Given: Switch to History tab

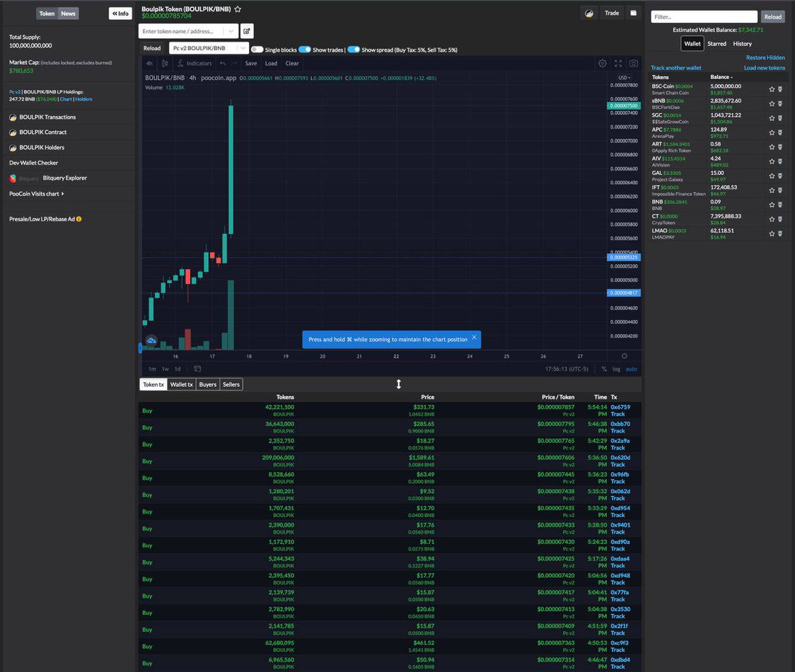Looking at the screenshot, I should (x=742, y=44).
